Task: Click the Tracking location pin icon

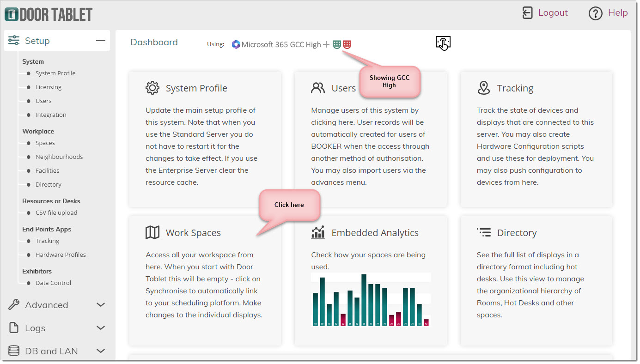Action: (483, 88)
